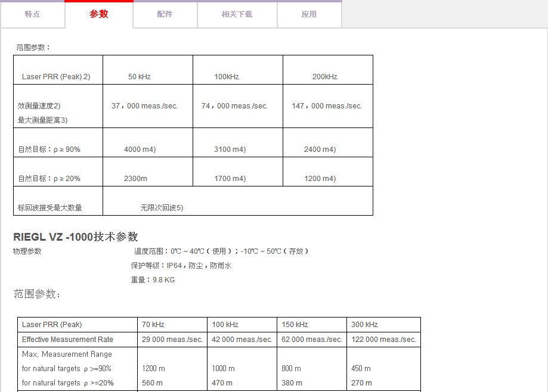Click the 保护等级 IP64 text line
This screenshot has height=392, width=548.
(x=181, y=266)
